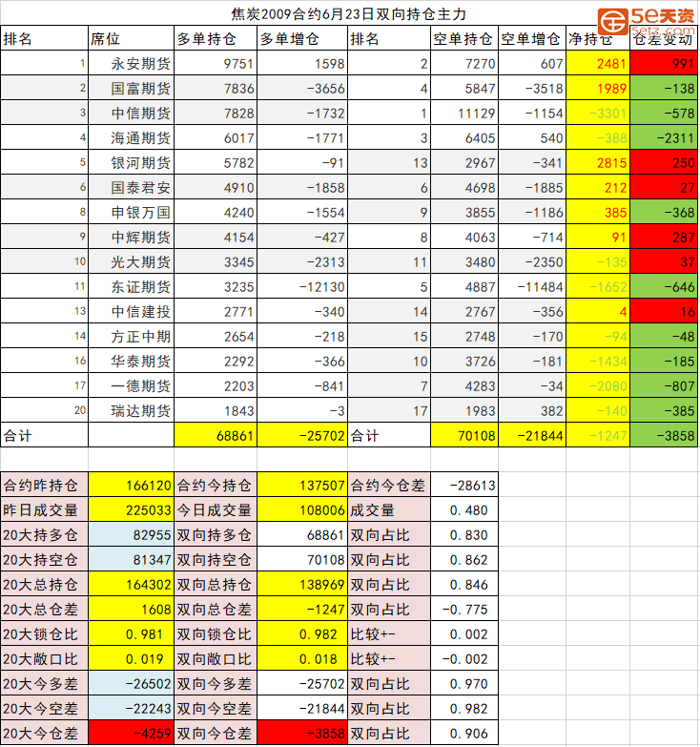Screen dimensions: 700x747
Task: Click the title 焦炭2009合约6月23日双向持仓主力
Action: (349, 13)
